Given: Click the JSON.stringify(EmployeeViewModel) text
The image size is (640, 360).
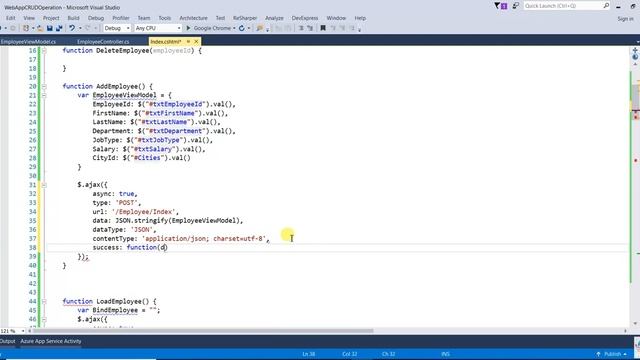Looking at the screenshot, I should tap(179, 221).
